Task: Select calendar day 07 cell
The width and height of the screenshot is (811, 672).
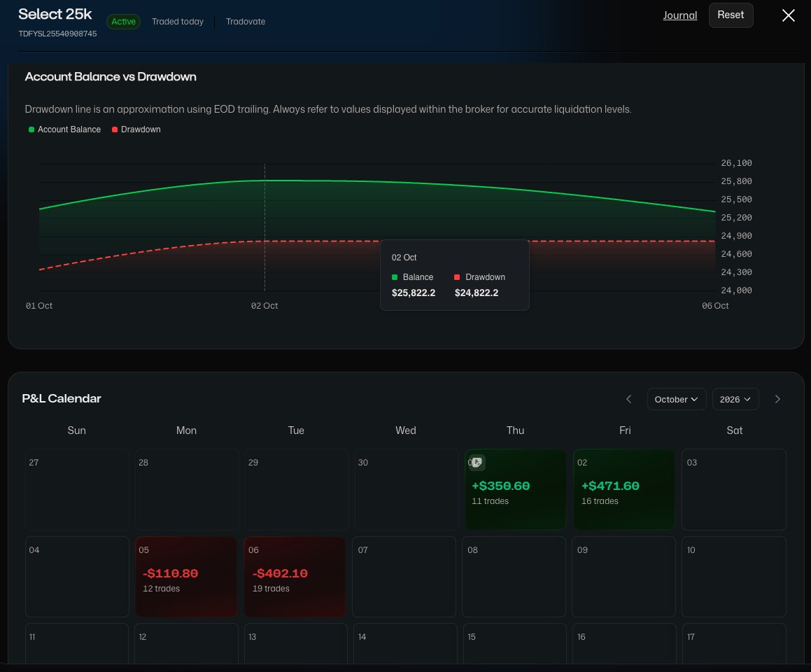Action: point(404,577)
